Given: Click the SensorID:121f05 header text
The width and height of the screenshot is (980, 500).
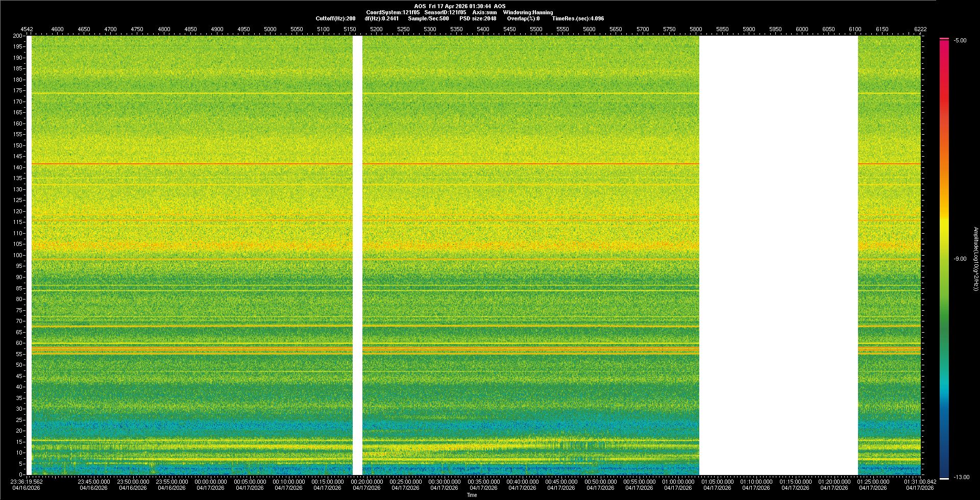Looking at the screenshot, I should (x=445, y=12).
